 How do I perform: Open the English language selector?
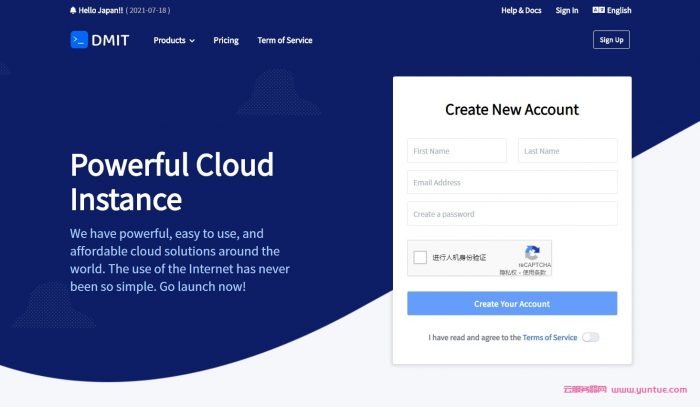(619, 10)
